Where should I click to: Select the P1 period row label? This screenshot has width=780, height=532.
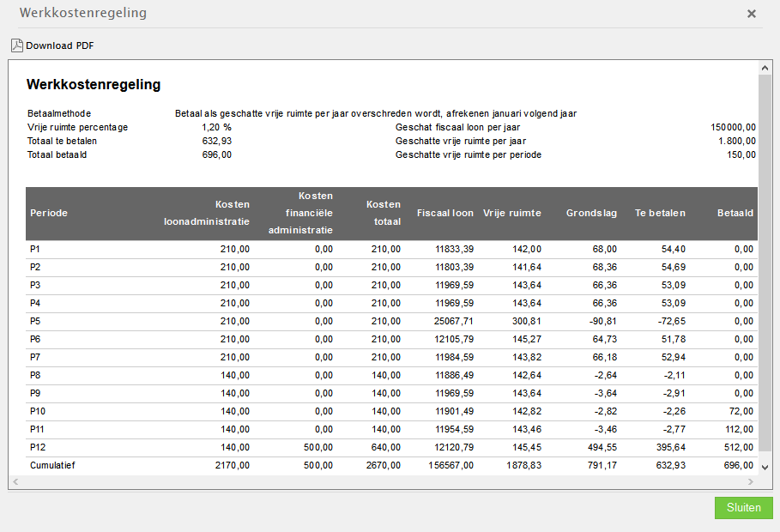(35, 250)
